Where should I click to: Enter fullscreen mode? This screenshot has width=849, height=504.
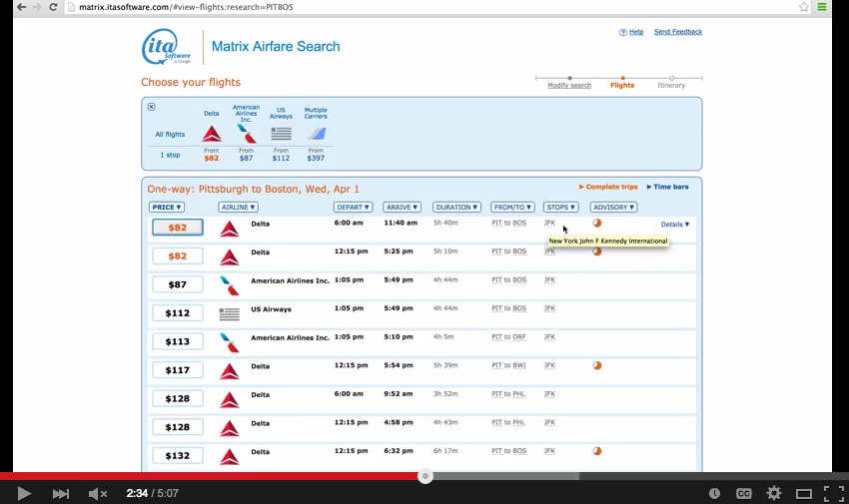834,493
